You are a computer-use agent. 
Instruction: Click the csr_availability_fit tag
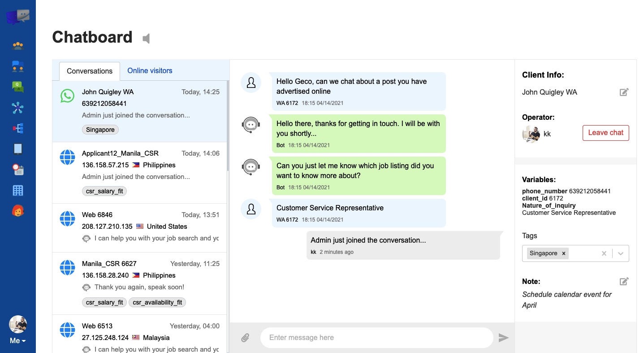(x=157, y=302)
